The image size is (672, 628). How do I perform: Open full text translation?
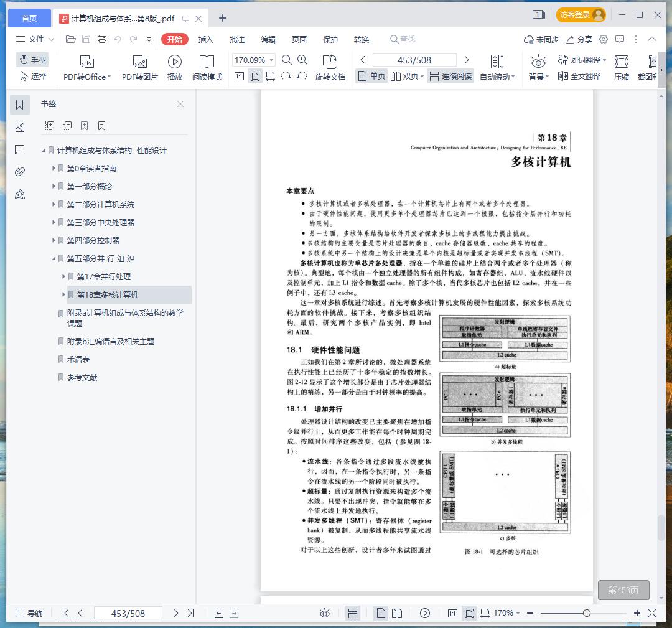click(579, 77)
